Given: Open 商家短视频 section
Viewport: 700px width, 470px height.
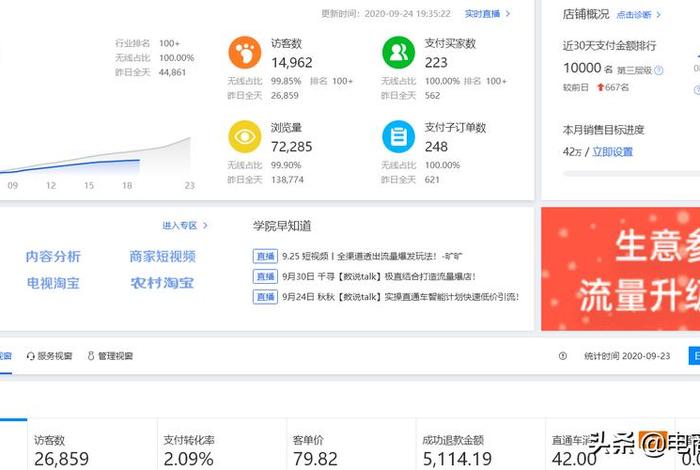Looking at the screenshot, I should pyautogui.click(x=162, y=256).
